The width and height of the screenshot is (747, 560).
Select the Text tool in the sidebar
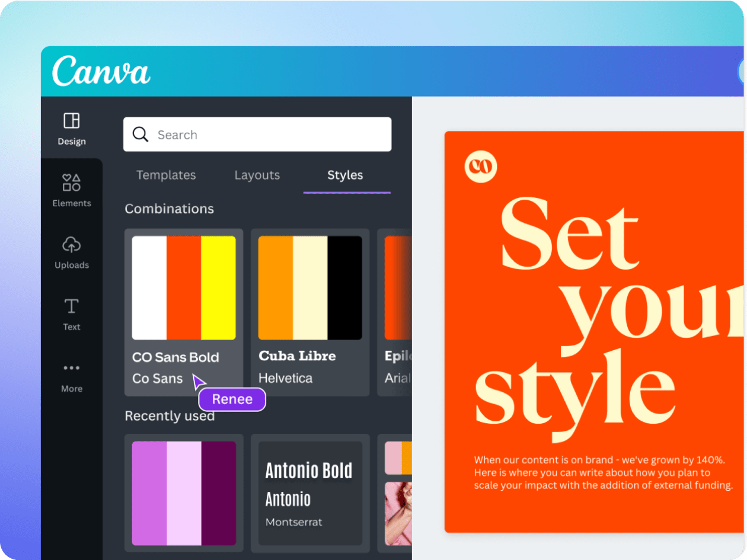pos(71,314)
